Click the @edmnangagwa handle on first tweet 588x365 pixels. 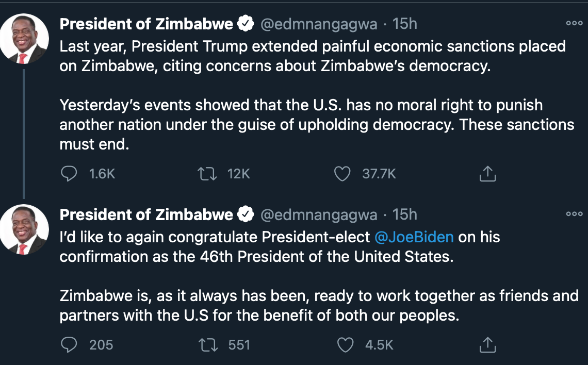[319, 24]
